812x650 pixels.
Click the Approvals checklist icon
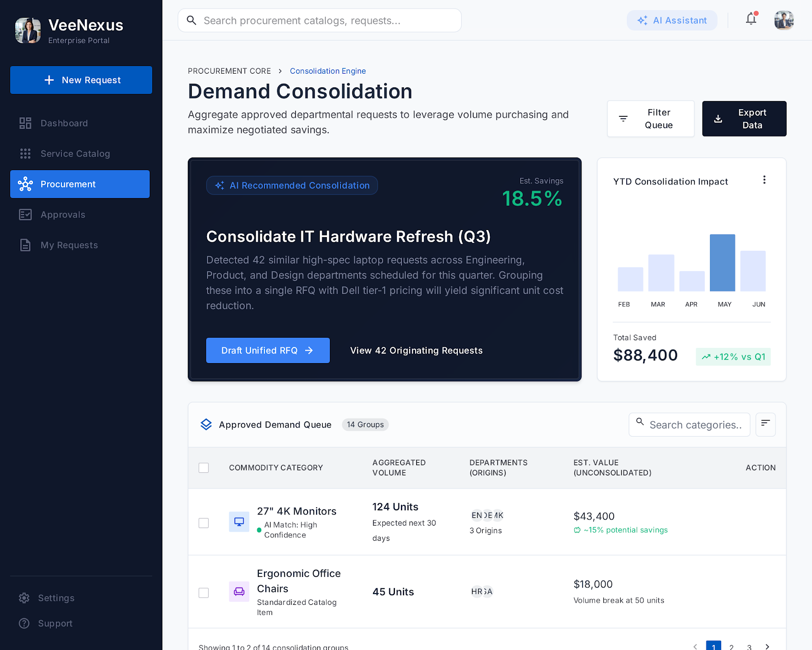[x=25, y=214]
